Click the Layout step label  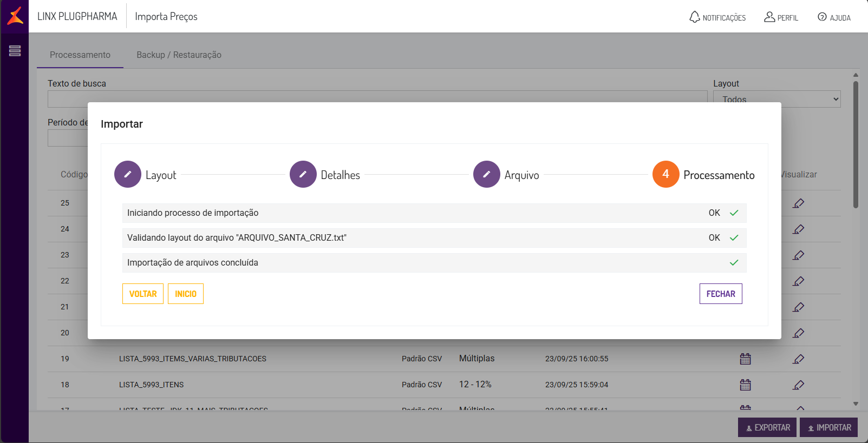coord(161,175)
